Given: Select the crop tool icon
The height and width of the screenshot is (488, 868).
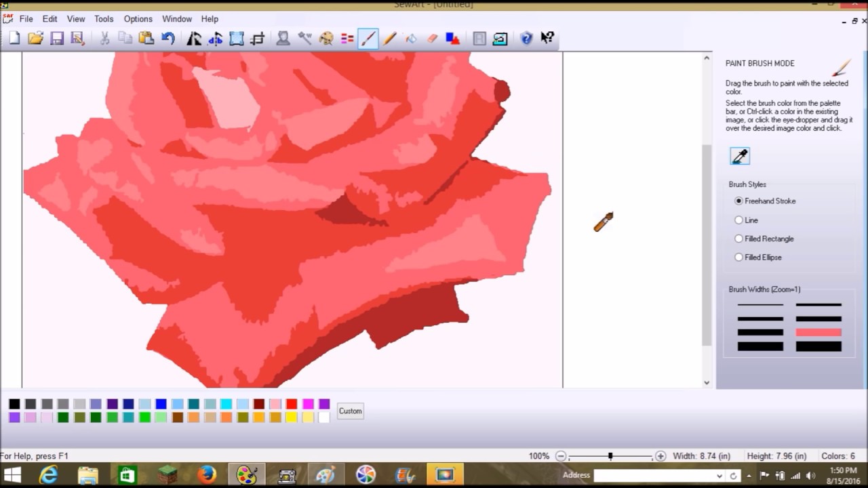Looking at the screenshot, I should pos(258,39).
